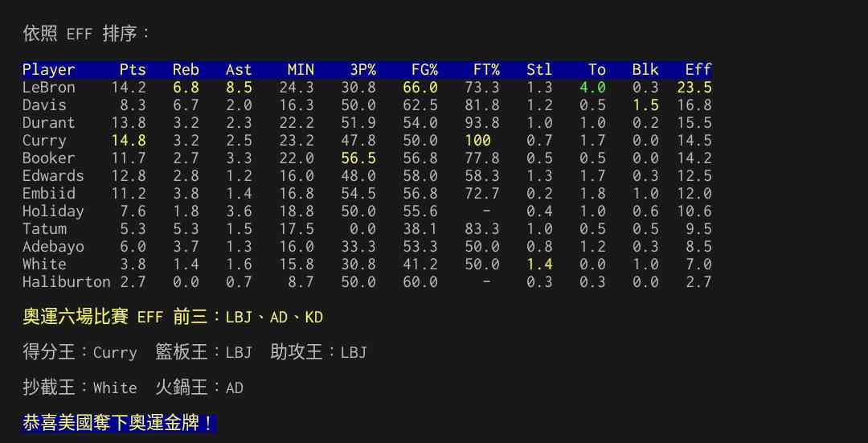Click Haliburton's name in the last row
The width and height of the screenshot is (868, 443).
click(x=66, y=282)
